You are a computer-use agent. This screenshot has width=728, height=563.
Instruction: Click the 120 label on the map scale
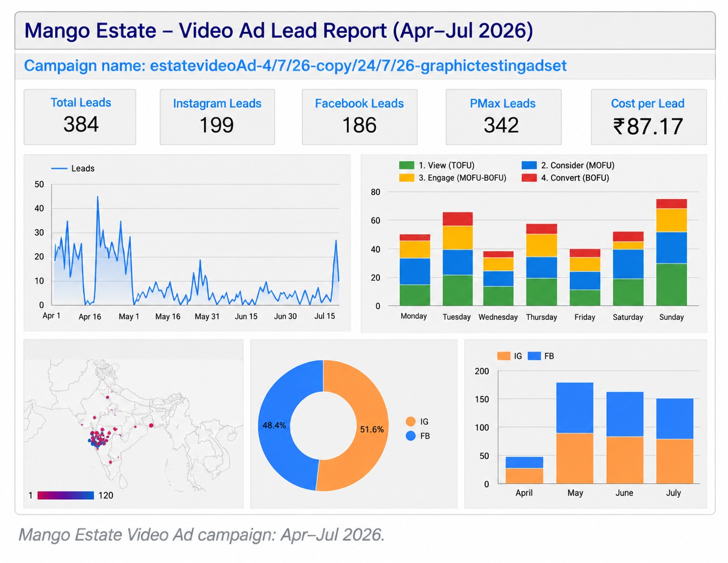[106, 496]
